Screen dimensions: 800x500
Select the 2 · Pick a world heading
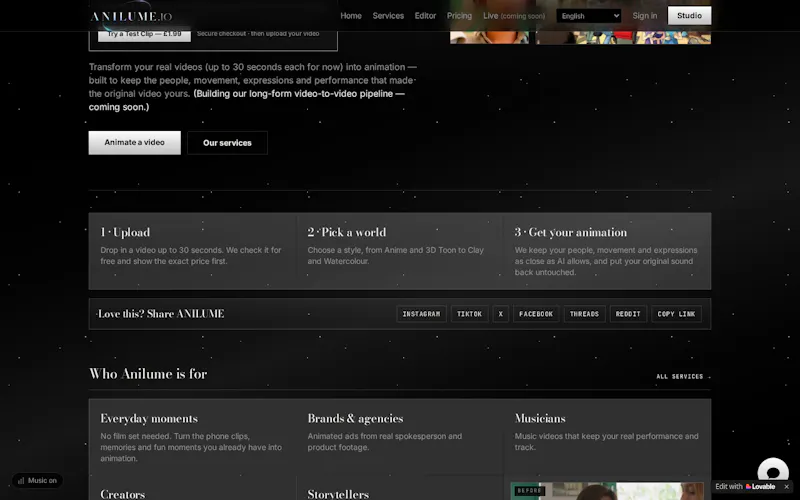(346, 233)
